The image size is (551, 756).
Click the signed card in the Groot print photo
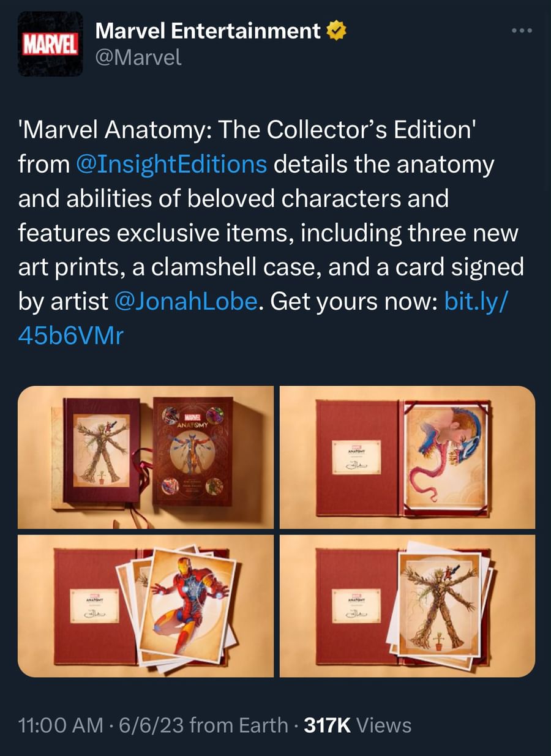(x=356, y=606)
